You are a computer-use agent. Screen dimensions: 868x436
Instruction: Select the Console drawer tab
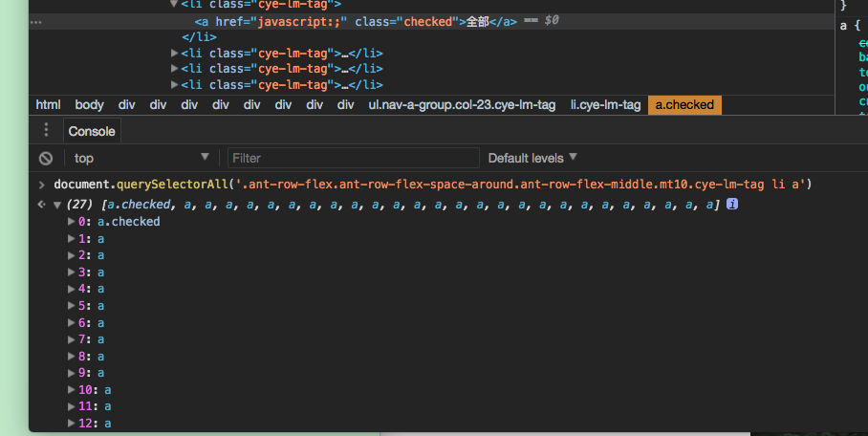pyautogui.click(x=92, y=131)
